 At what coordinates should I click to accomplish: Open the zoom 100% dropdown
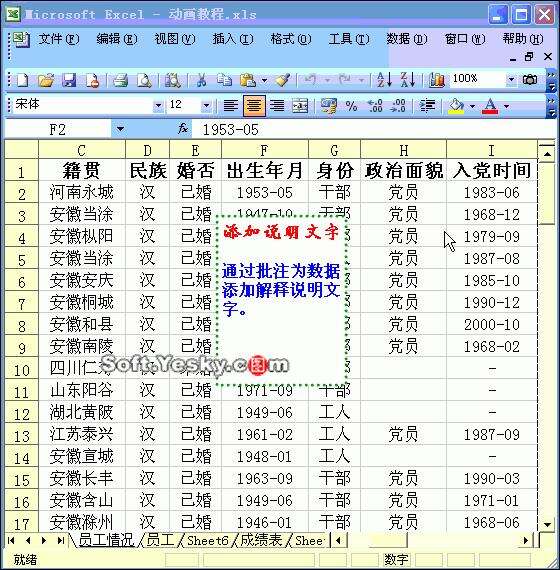(x=511, y=79)
